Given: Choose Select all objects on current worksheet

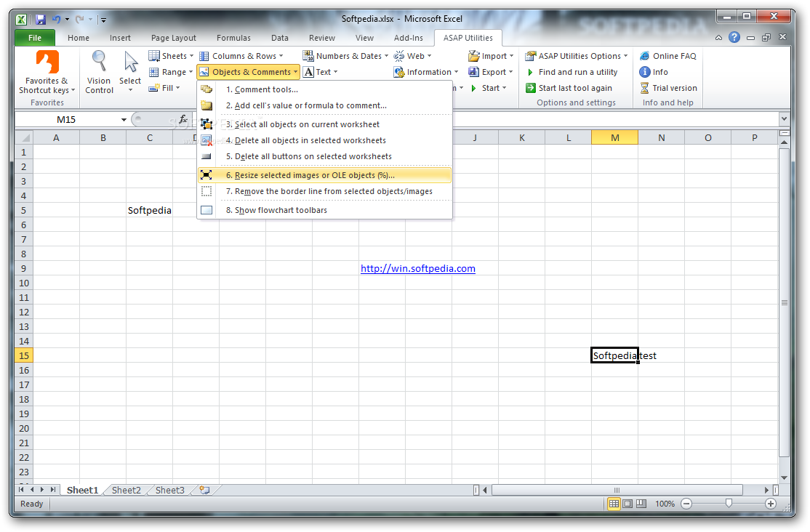Looking at the screenshot, I should (324, 124).
